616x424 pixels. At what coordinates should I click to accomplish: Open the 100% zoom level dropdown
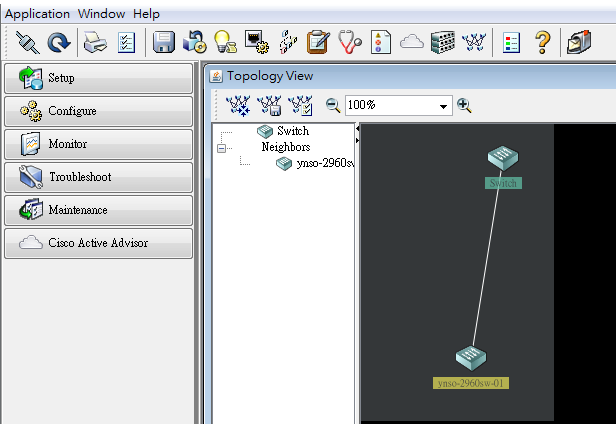[x=443, y=106]
